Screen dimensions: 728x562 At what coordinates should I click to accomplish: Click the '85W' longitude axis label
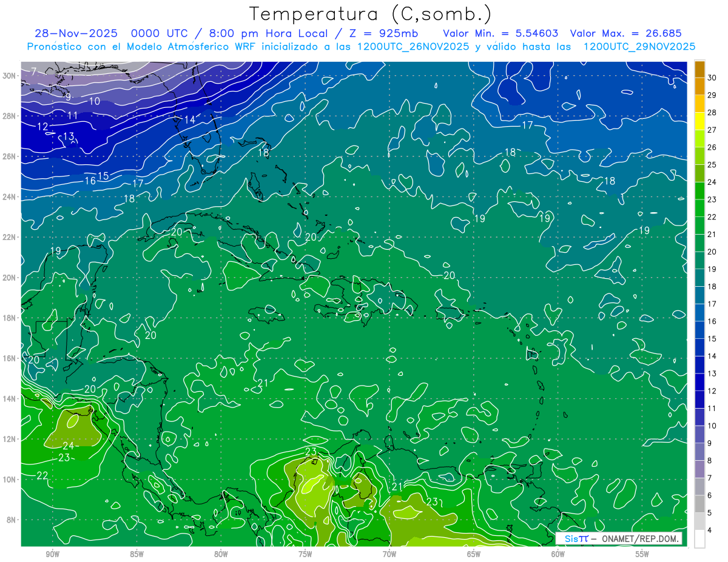(136, 554)
